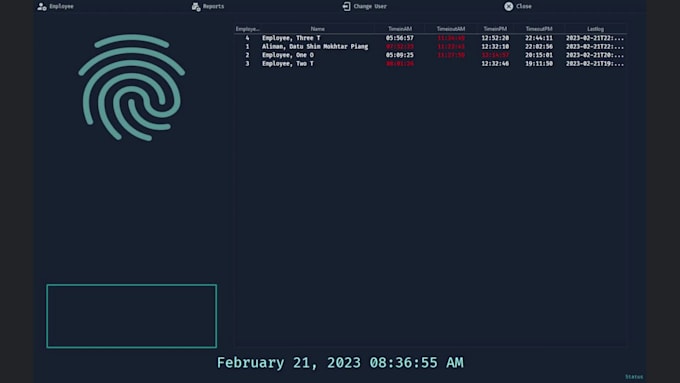The height and width of the screenshot is (383, 680).
Task: Click the Close X circle icon
Action: coord(508,7)
